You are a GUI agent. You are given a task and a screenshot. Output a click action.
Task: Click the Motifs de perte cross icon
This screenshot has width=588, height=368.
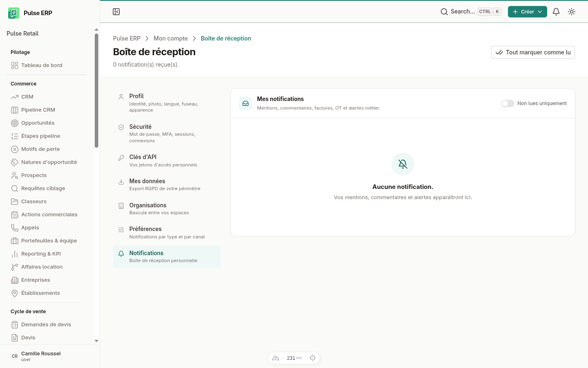[15, 149]
